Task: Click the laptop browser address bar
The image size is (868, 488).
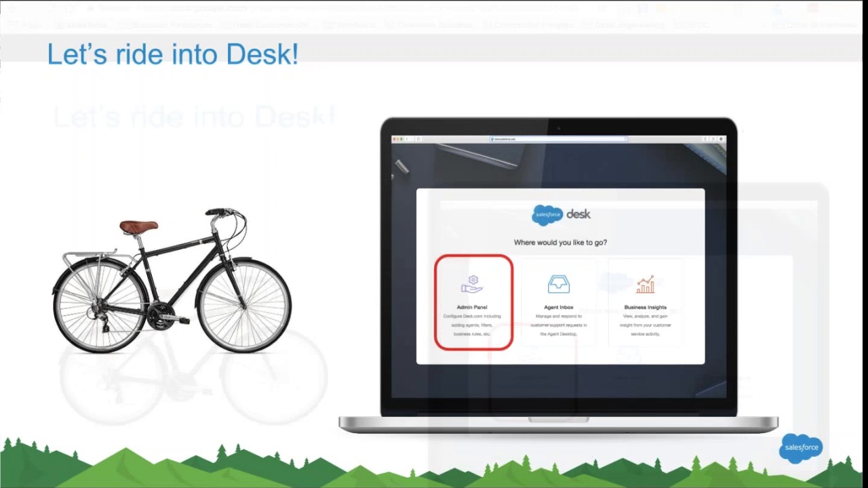Action: pyautogui.click(x=559, y=139)
